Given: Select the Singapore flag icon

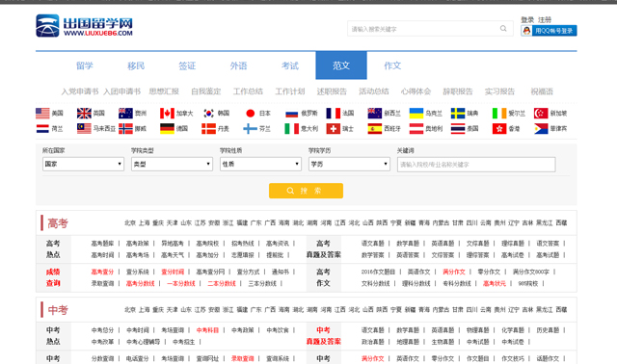Looking at the screenshot, I should (541, 114).
